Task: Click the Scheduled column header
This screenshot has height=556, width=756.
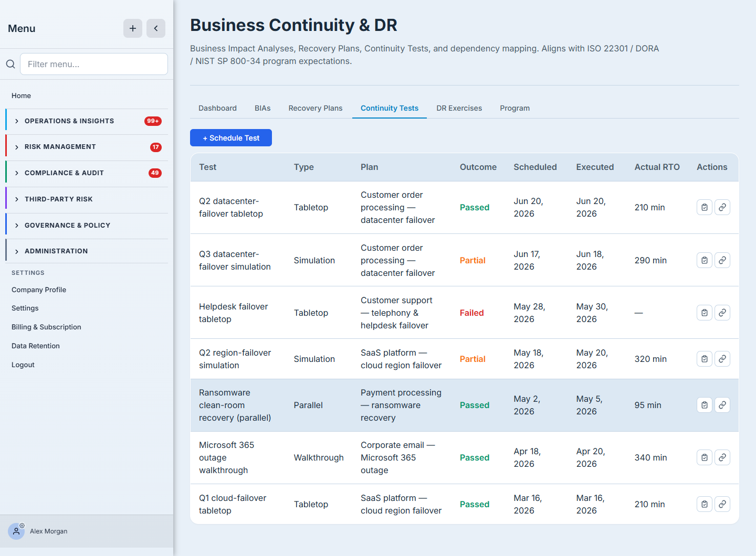Action: [x=535, y=167]
